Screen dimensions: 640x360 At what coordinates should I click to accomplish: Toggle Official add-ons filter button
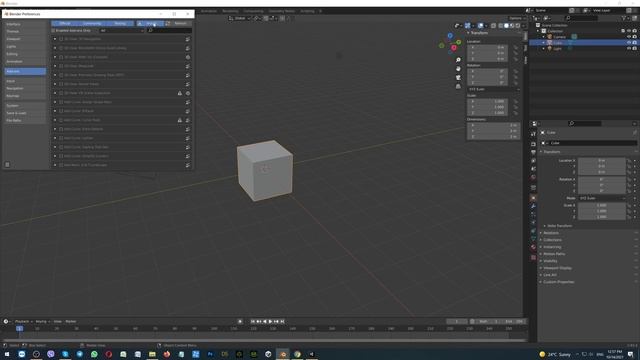pos(65,23)
